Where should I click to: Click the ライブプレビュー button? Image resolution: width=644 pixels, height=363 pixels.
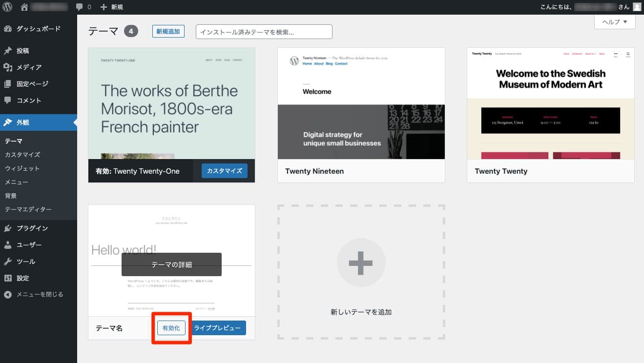pos(217,328)
